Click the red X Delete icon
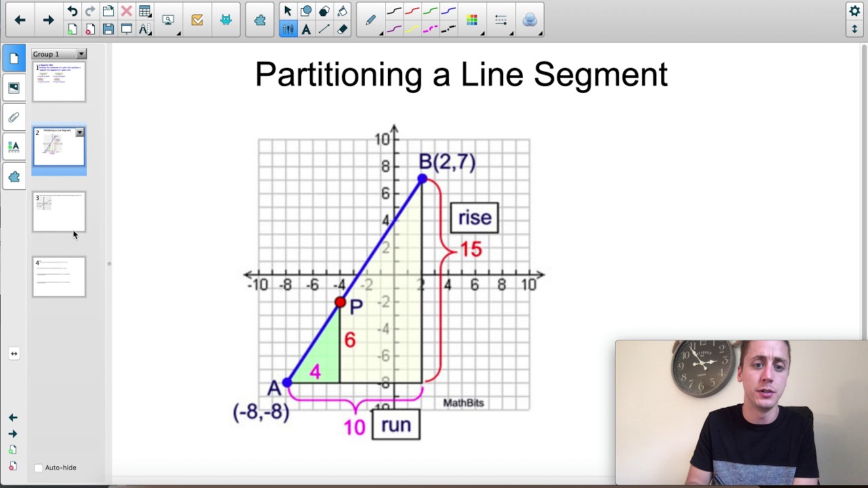Screen dimensions: 868x488 pos(126,11)
